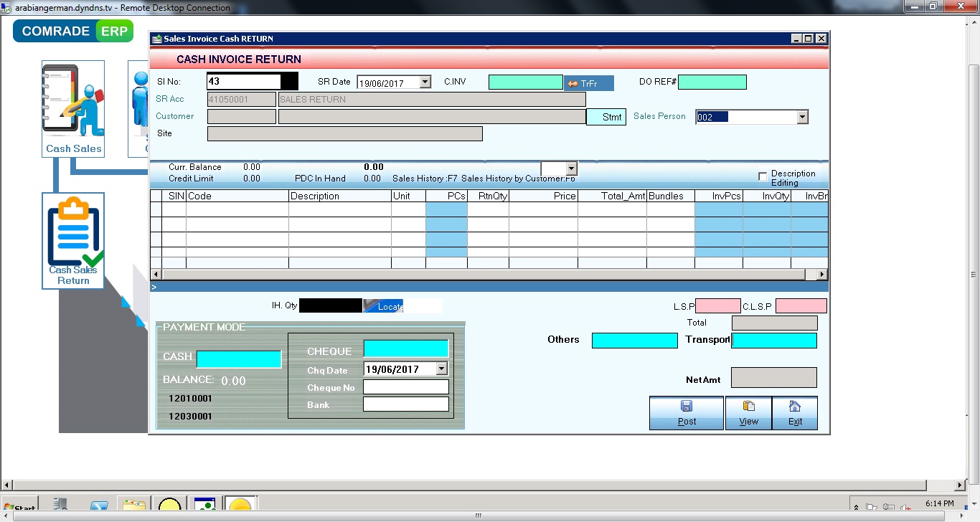Click the invoice icon in the window title bar
The width and height of the screenshot is (980, 522).
point(155,39)
